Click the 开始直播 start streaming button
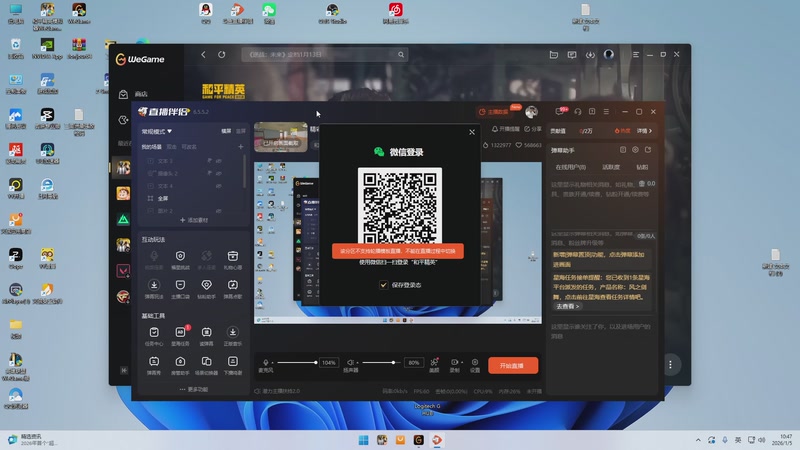Image resolution: width=800 pixels, height=450 pixels. [513, 365]
